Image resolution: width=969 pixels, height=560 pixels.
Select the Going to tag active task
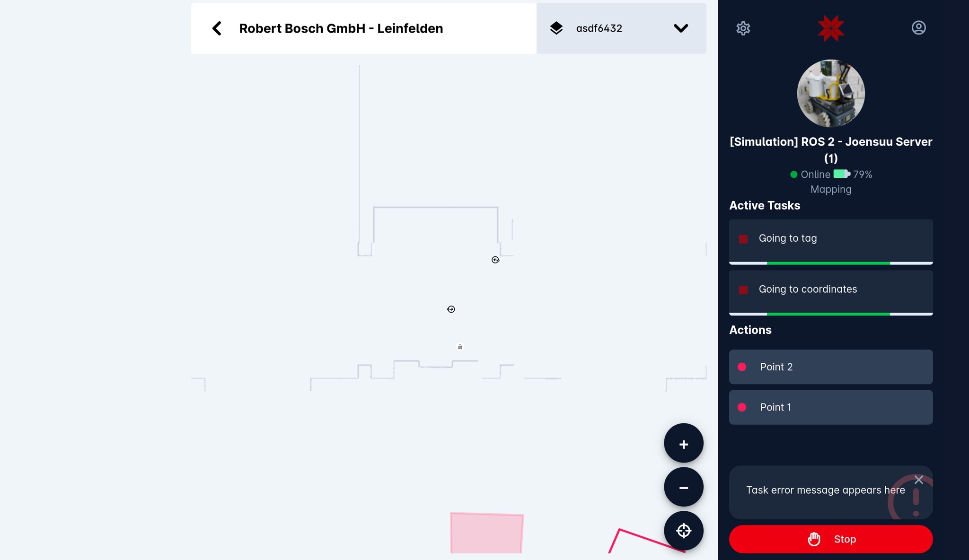(x=831, y=238)
